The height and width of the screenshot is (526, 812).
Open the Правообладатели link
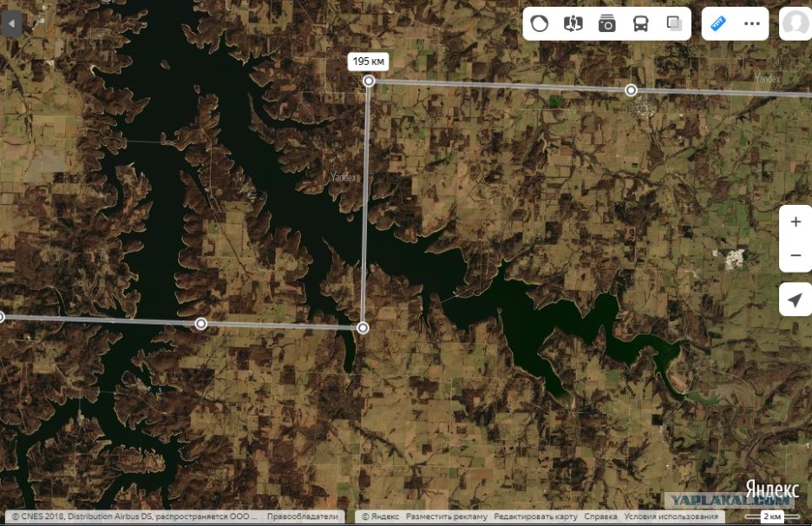302,516
